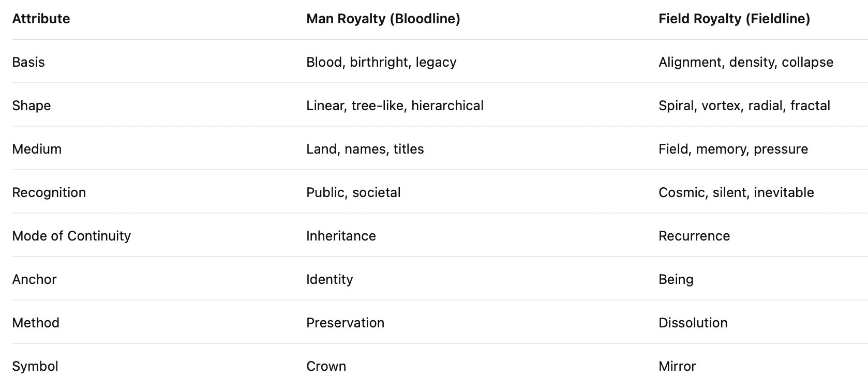This screenshot has width=868, height=391.
Task: Click the 'Linear, tree-like, hierarchical' cell
Action: [x=395, y=106]
